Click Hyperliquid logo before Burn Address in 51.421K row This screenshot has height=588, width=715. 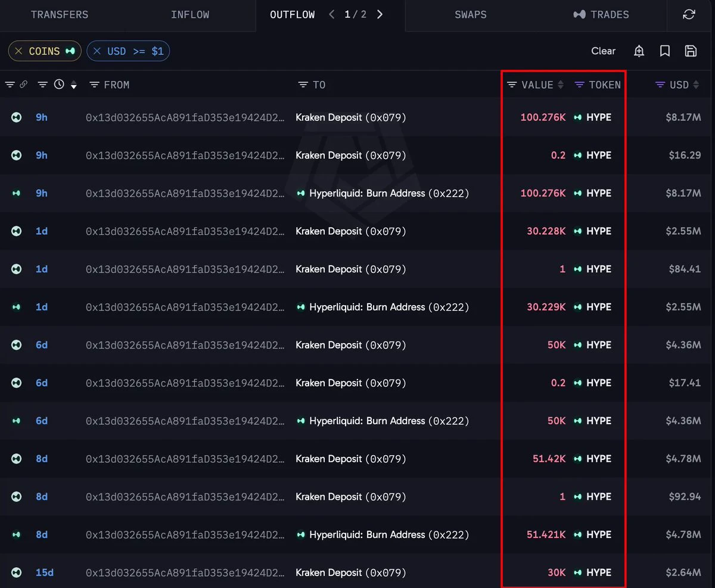click(301, 535)
